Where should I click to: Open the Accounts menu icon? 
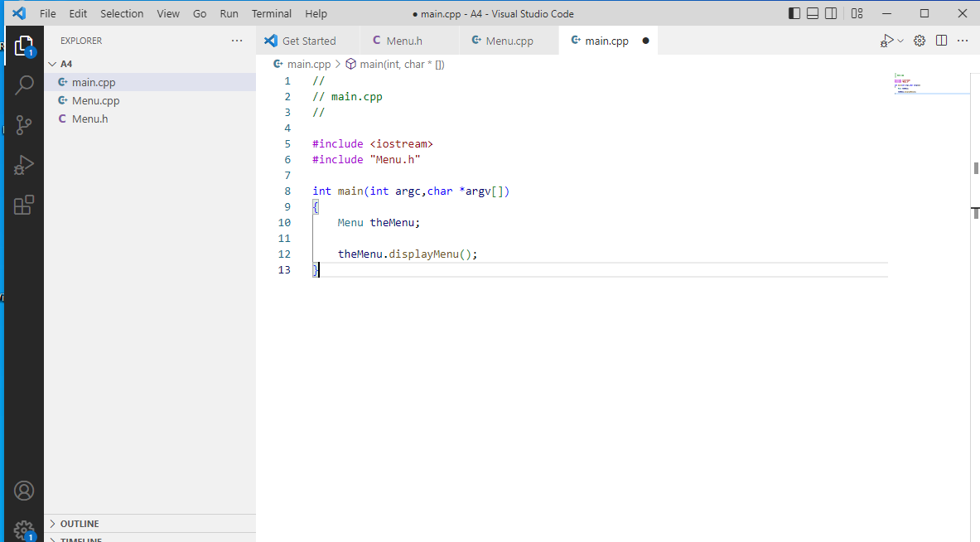point(24,491)
